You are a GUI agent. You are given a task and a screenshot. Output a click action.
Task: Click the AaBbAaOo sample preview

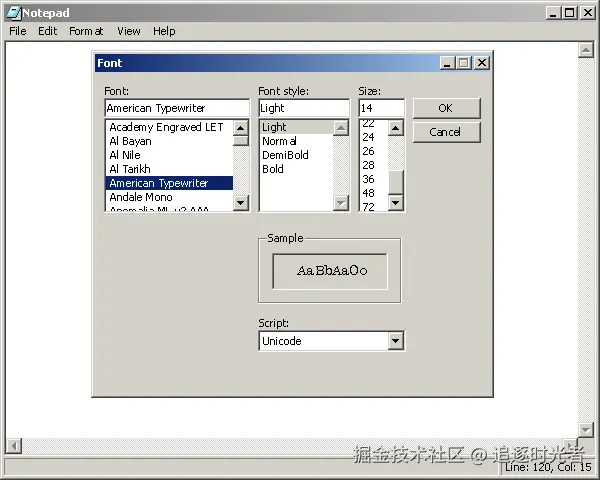(330, 271)
